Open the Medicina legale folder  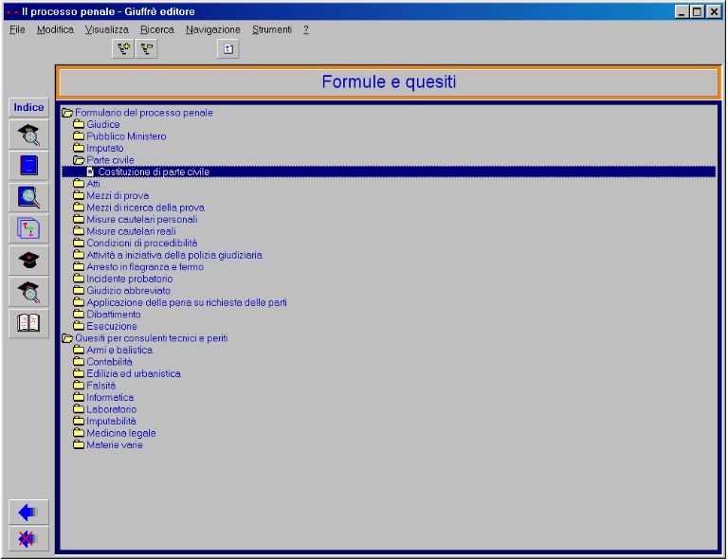pos(114,433)
